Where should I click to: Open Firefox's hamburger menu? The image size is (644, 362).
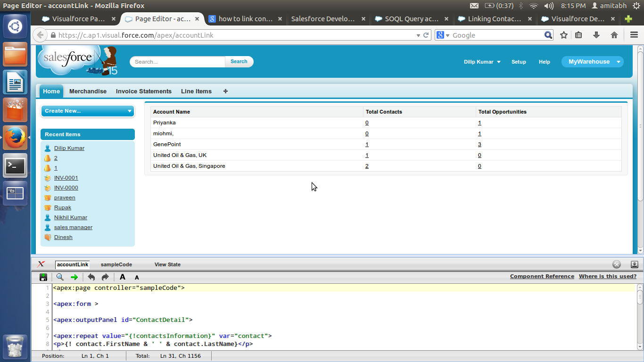634,35
